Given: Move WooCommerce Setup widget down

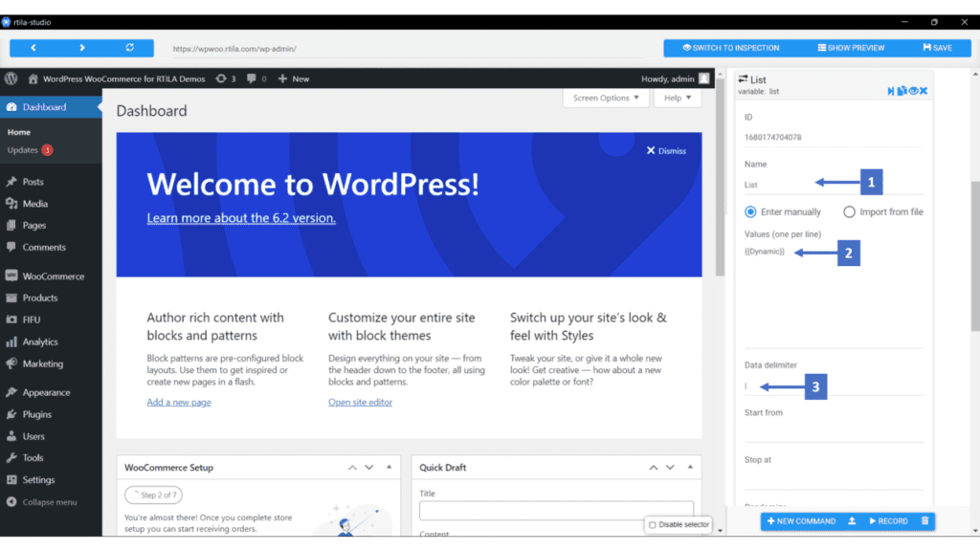Looking at the screenshot, I should point(369,467).
